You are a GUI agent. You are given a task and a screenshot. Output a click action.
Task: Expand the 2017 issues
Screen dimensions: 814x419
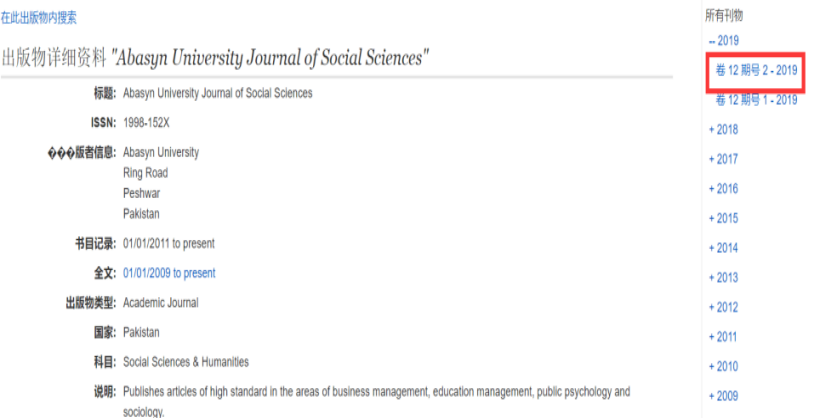pyautogui.click(x=724, y=159)
